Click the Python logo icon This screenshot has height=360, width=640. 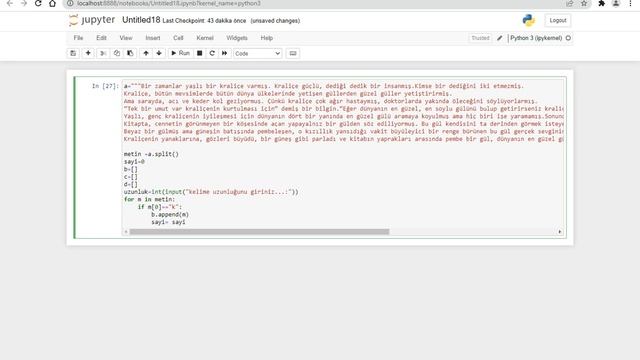click(x=529, y=20)
